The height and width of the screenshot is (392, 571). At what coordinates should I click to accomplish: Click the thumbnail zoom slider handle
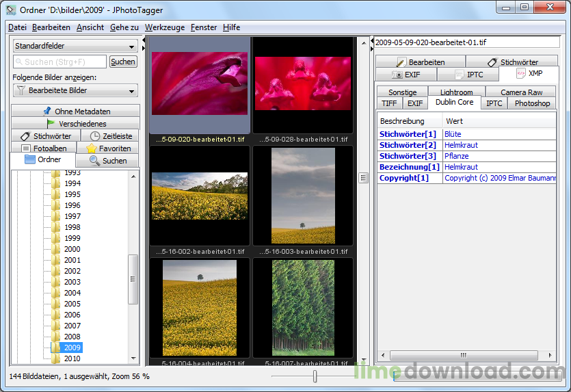click(x=315, y=376)
